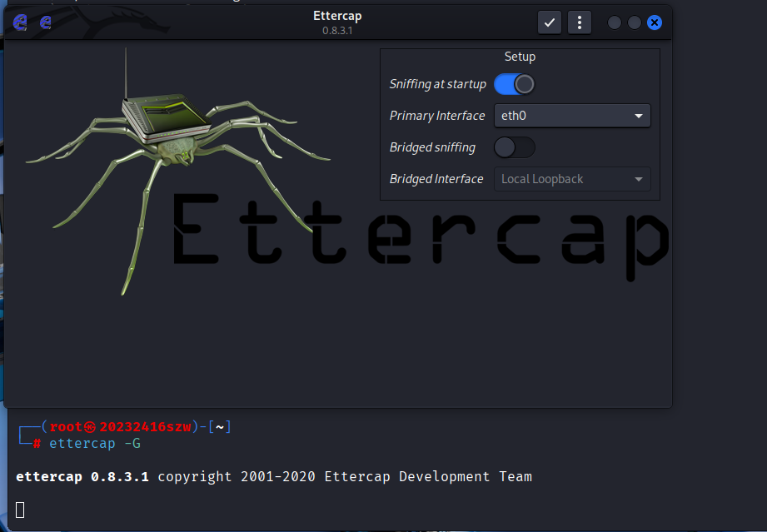Close the Ettercap window with the blue X
767x532 pixels.
pyautogui.click(x=655, y=22)
